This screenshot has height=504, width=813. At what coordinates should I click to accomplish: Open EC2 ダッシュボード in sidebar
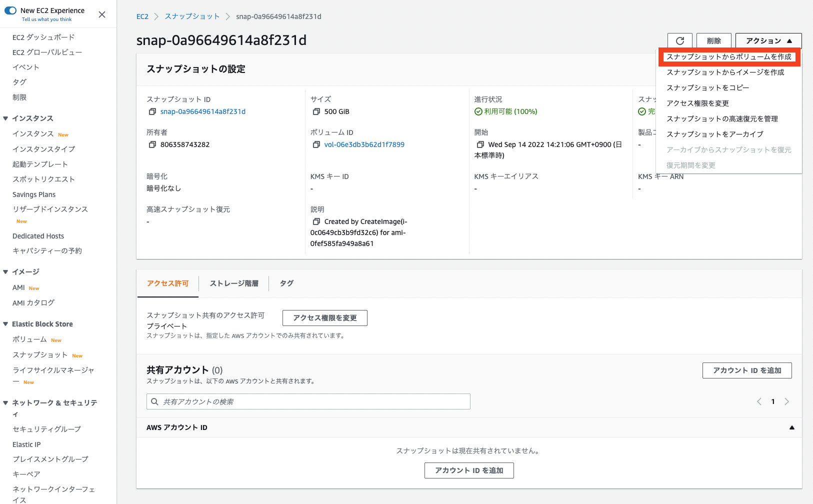pos(43,37)
